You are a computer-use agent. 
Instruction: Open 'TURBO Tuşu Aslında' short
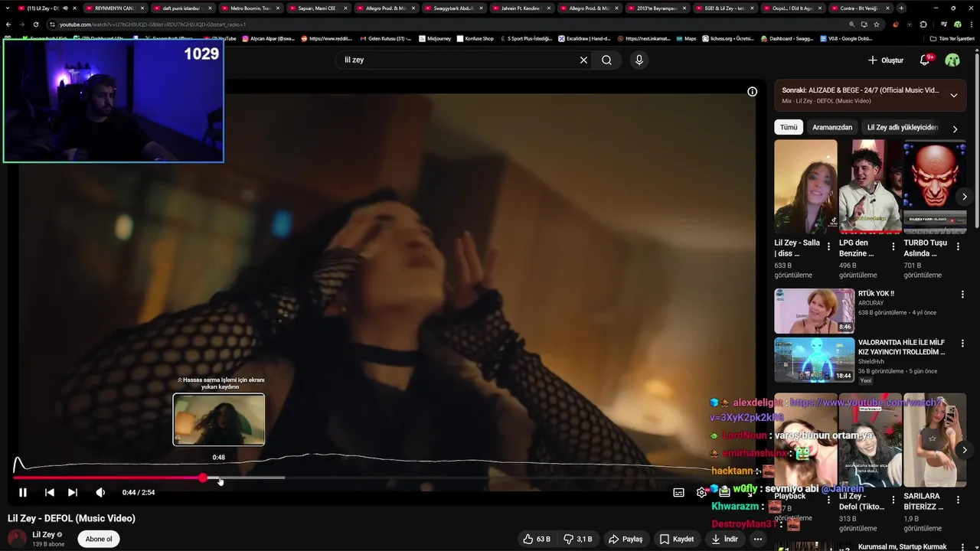[x=935, y=186]
